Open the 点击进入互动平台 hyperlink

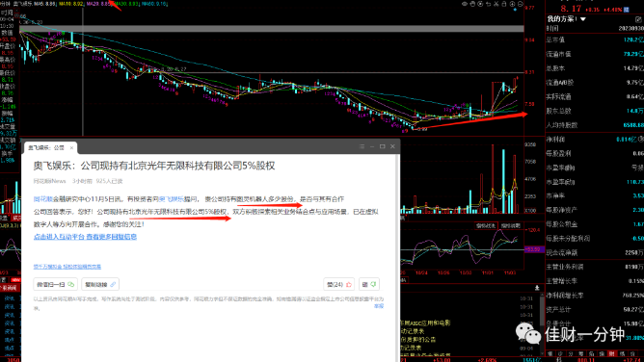(85, 237)
